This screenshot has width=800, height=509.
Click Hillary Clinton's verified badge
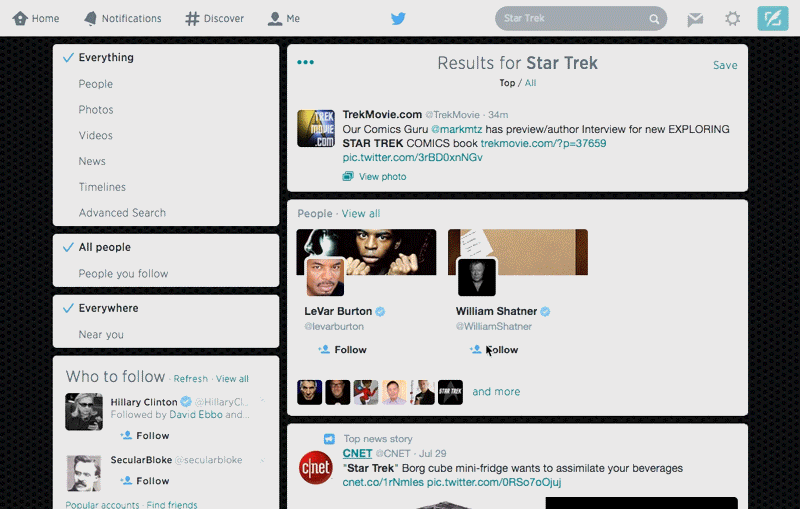pos(186,402)
